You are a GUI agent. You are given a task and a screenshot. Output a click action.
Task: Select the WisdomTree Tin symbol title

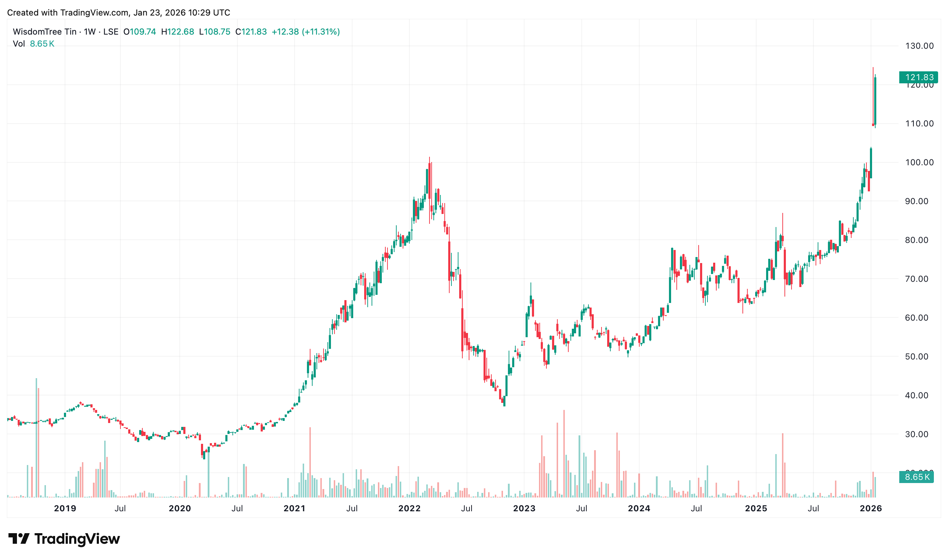point(45,32)
